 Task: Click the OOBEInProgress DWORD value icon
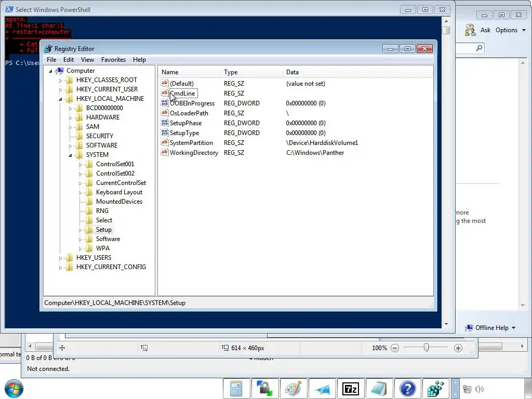tap(165, 103)
